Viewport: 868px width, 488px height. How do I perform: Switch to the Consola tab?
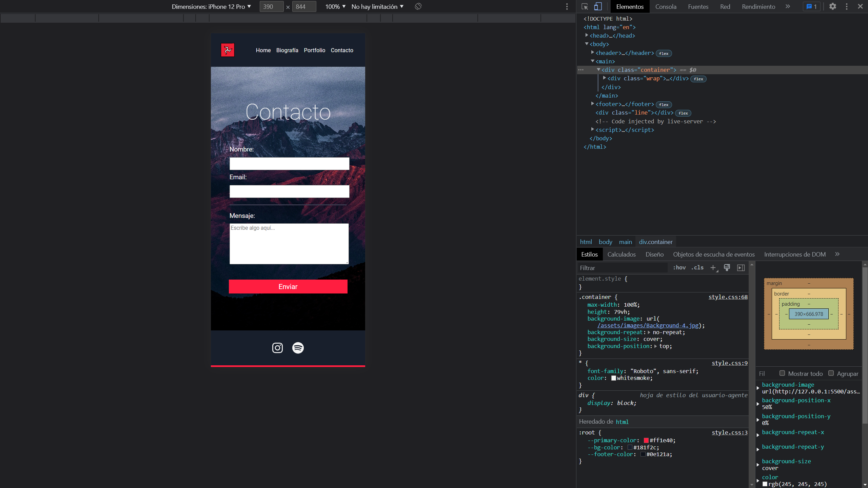(666, 6)
